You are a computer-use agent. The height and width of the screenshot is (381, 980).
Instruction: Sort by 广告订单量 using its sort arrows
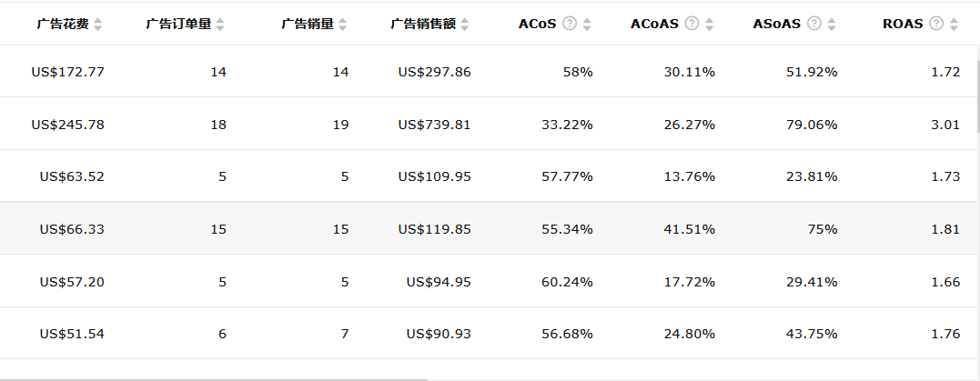click(220, 25)
